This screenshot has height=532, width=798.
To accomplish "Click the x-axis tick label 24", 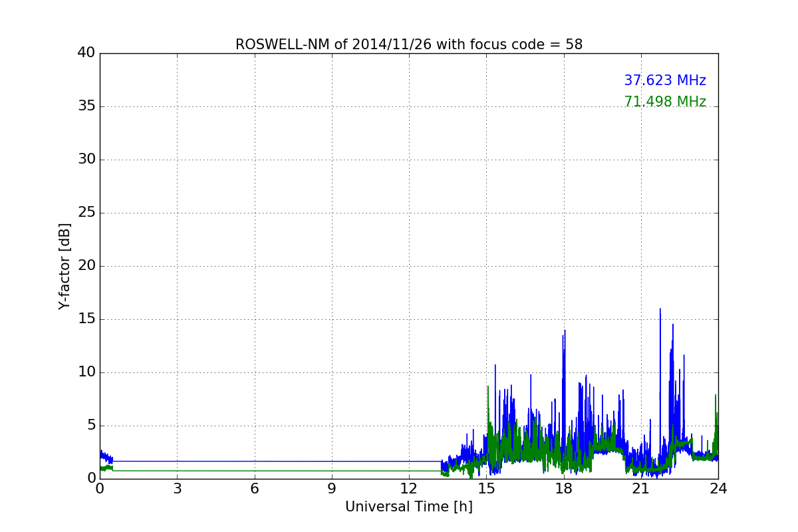I will tap(718, 489).
